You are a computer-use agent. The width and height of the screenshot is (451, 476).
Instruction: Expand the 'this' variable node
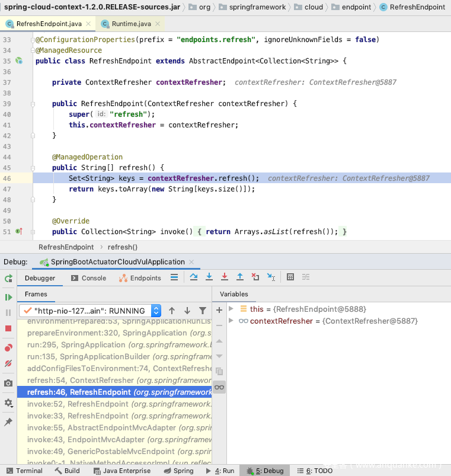231,309
